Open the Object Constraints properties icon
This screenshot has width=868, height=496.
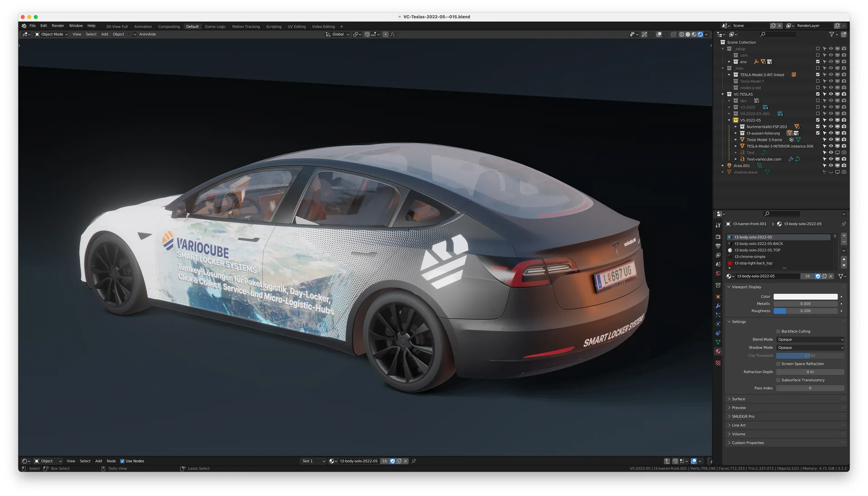718,333
